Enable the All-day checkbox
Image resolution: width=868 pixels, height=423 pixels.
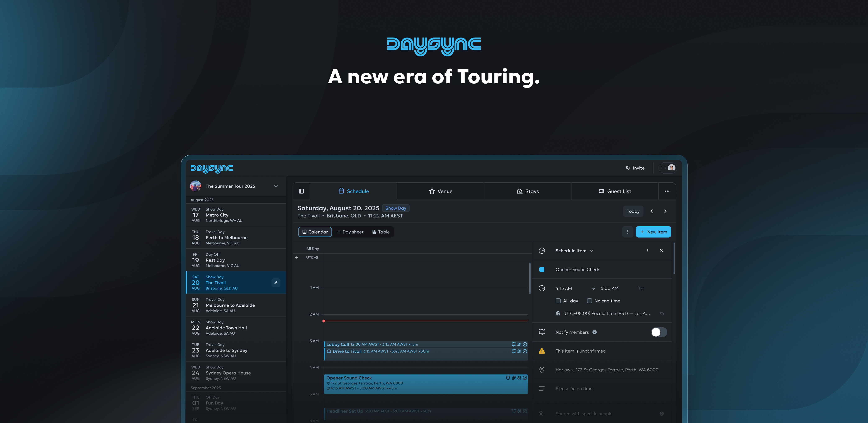coord(558,301)
